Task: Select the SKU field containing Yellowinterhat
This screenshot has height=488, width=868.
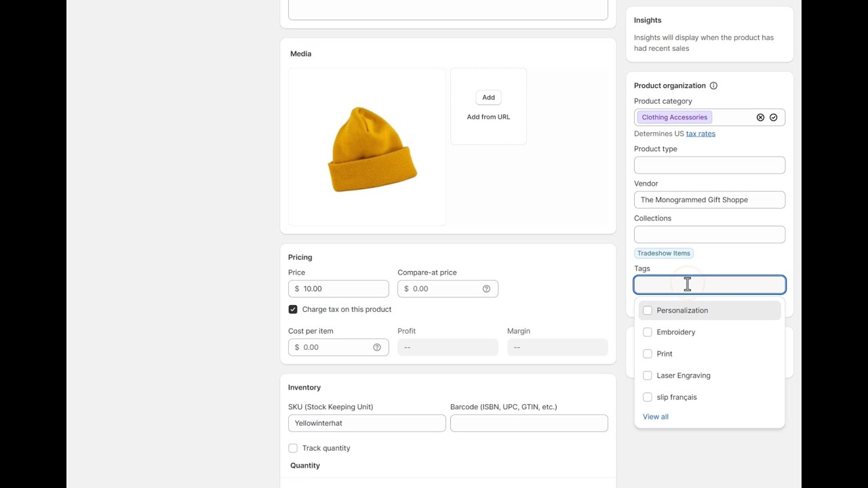Action: click(x=367, y=423)
